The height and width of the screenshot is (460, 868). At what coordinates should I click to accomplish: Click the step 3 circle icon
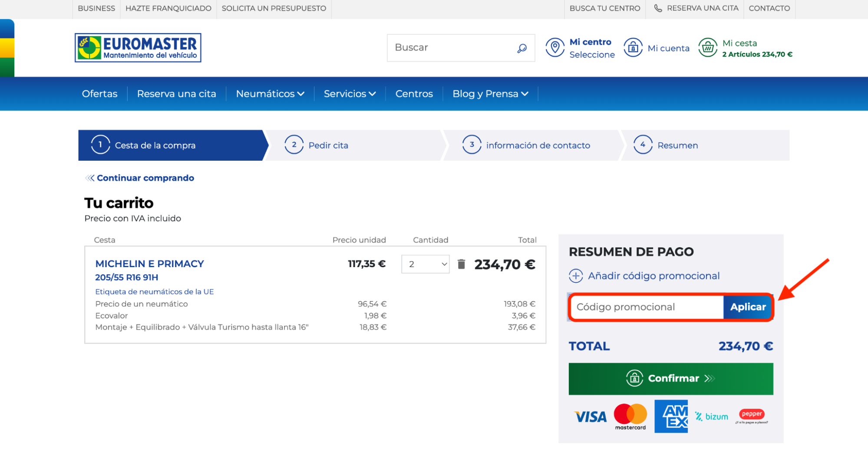472,145
